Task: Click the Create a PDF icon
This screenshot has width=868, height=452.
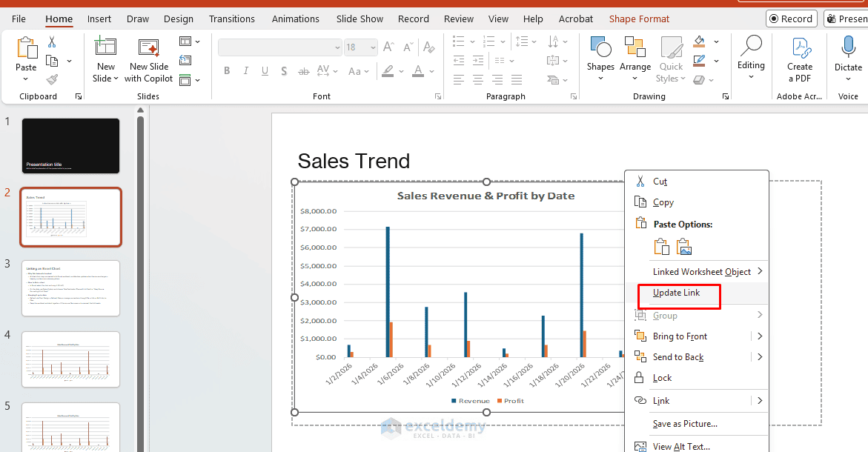Action: pyautogui.click(x=801, y=47)
